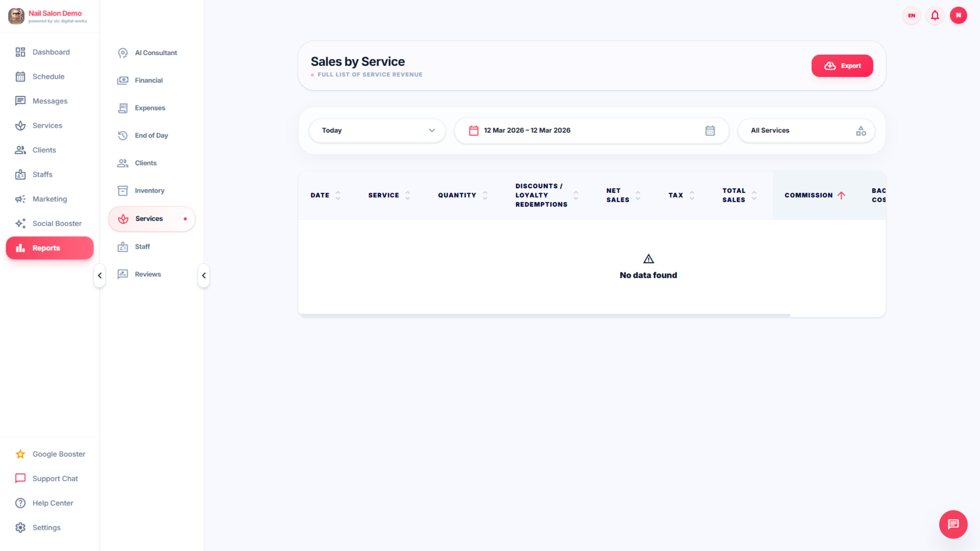Open Support Chat link
This screenshot has width=980, height=551.
point(55,478)
